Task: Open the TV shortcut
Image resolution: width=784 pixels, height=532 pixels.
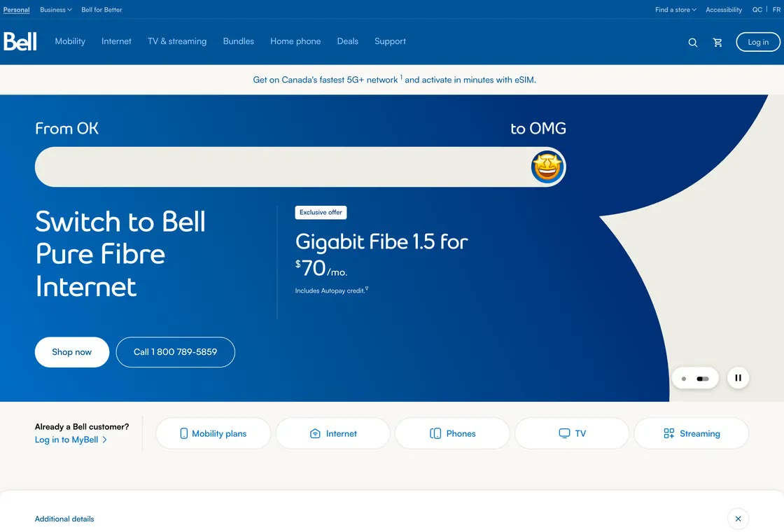Action: pos(572,433)
